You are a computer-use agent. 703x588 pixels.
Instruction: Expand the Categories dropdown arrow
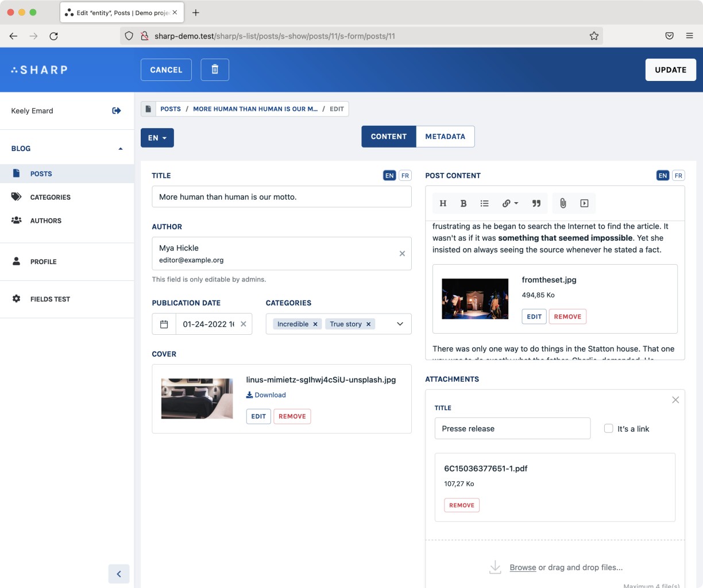[x=400, y=324]
